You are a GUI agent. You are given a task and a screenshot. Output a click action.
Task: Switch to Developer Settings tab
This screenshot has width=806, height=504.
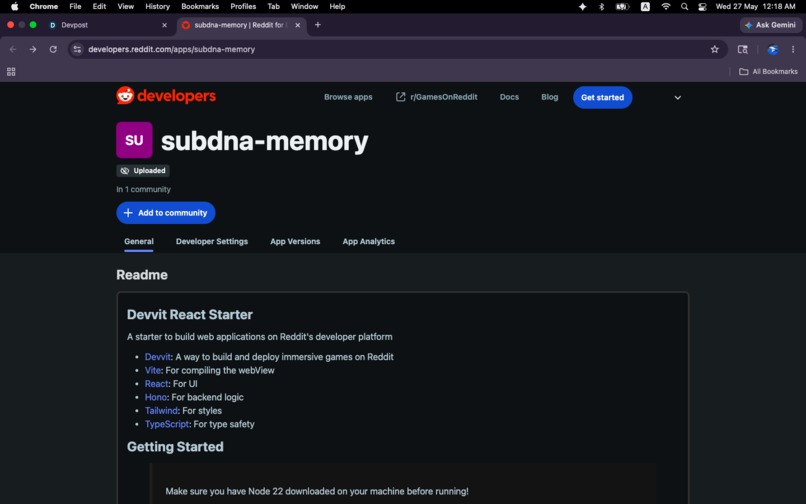212,241
